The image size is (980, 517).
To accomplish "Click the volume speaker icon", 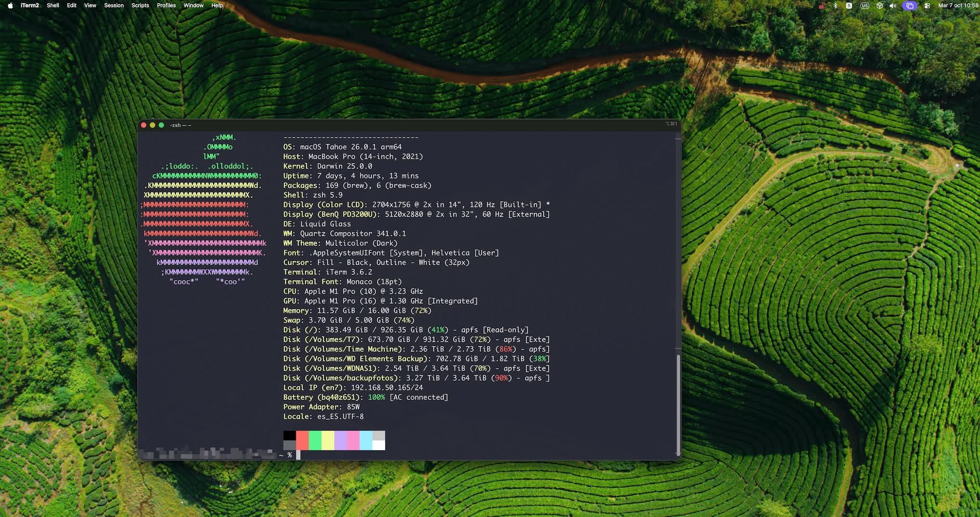I will coord(893,6).
